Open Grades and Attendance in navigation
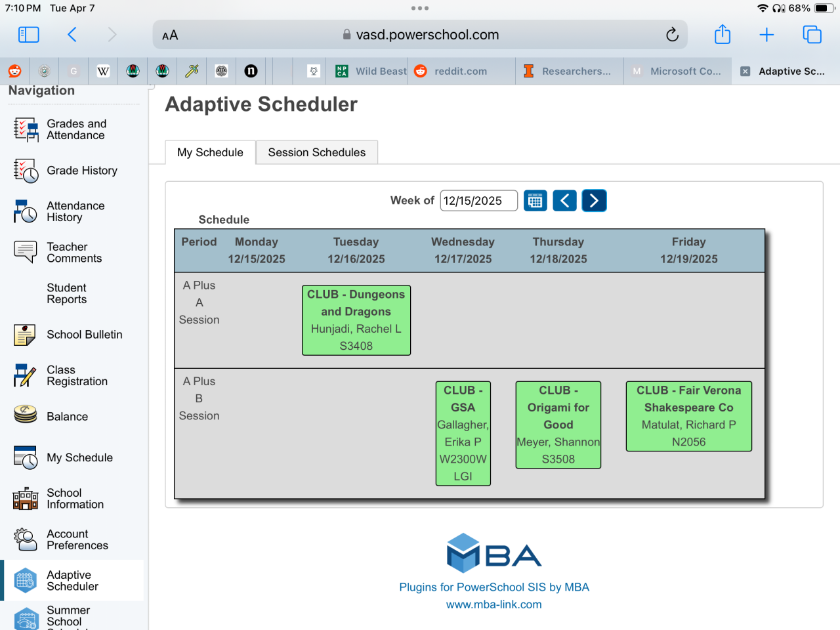The image size is (840, 630). [75, 129]
